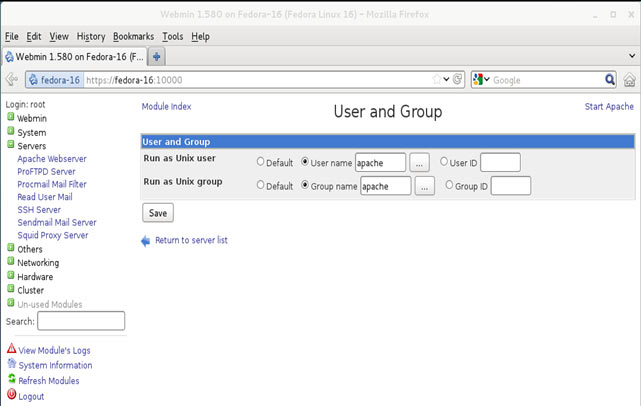Open a new tab with the plus icon
The width and height of the screenshot is (641, 406).
tap(156, 57)
